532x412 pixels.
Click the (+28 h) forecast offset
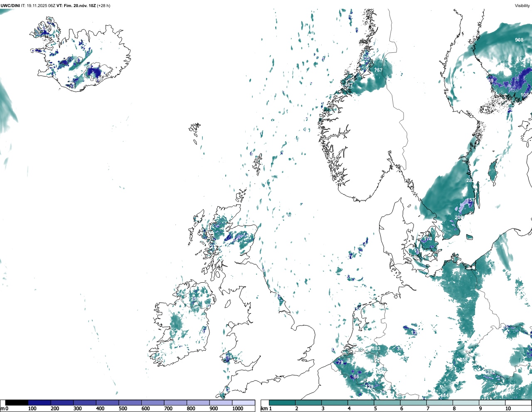pyautogui.click(x=104, y=5)
